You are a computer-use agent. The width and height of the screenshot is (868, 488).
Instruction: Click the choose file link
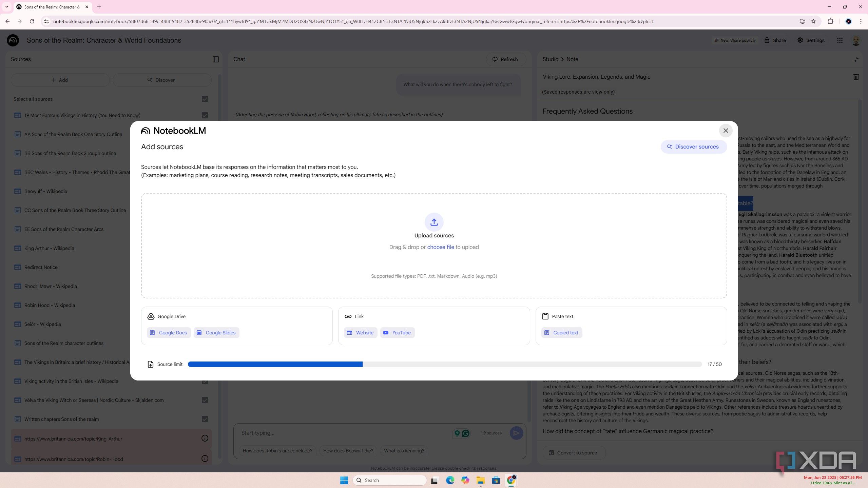point(440,247)
